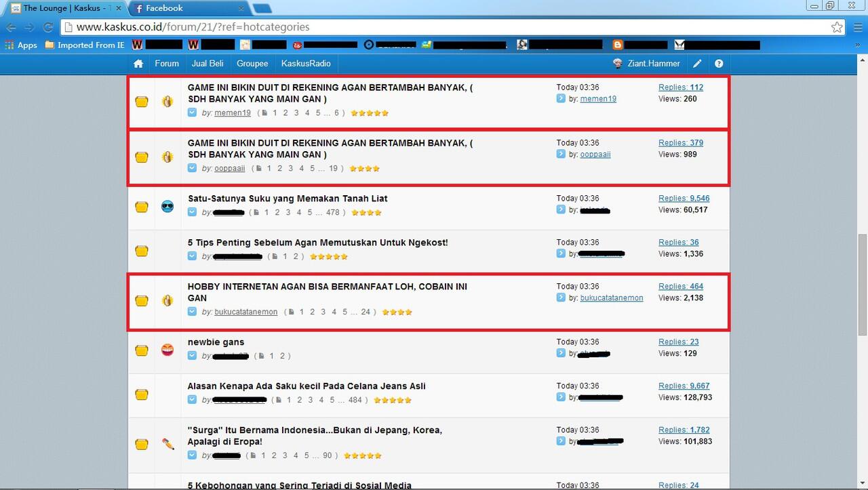
Task: Open thread 5 Tips Penting Sebelum Ngekost
Action: coord(318,243)
